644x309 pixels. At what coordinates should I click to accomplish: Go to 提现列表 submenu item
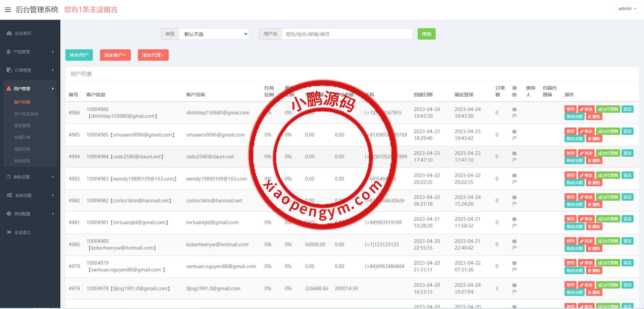pyautogui.click(x=22, y=149)
